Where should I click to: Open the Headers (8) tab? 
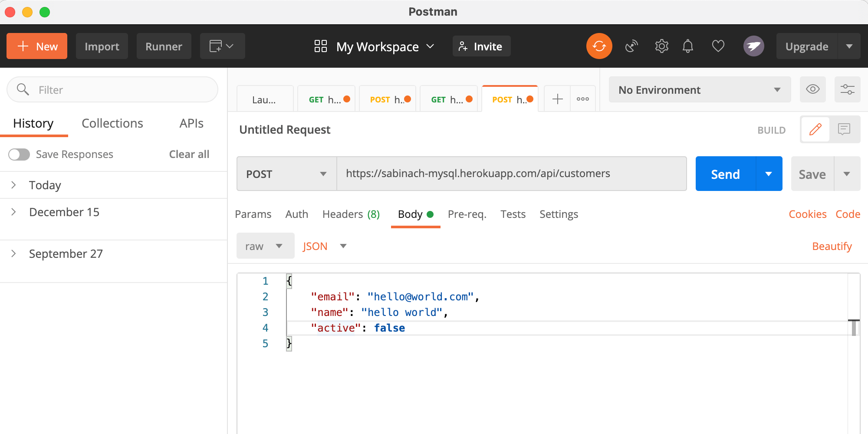coord(351,214)
